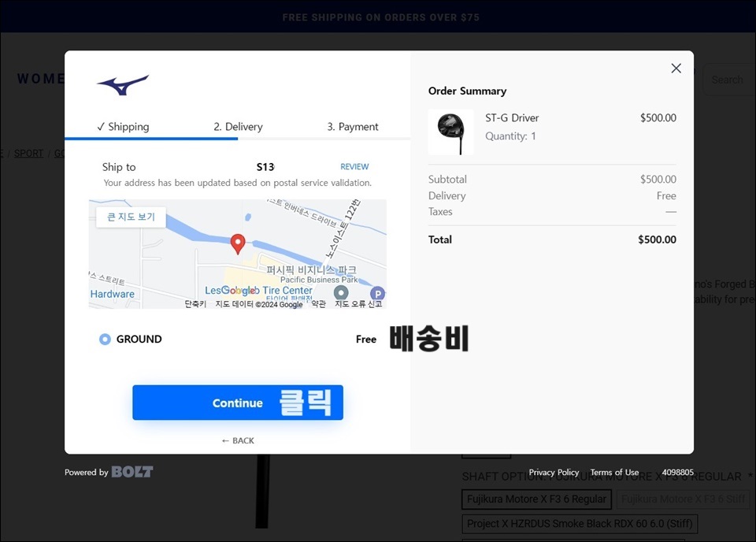Viewport: 756px width, 542px height.
Task: Click the ST-G Driver item name
Action: pyautogui.click(x=512, y=118)
